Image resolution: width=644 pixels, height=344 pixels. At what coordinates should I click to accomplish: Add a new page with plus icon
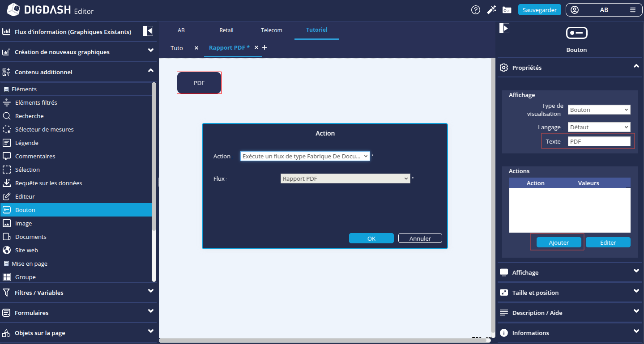point(264,47)
